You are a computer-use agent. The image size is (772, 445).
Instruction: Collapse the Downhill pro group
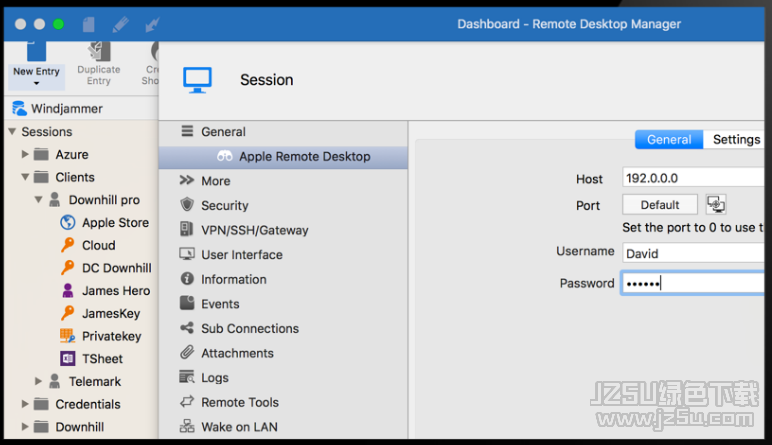[x=38, y=199]
